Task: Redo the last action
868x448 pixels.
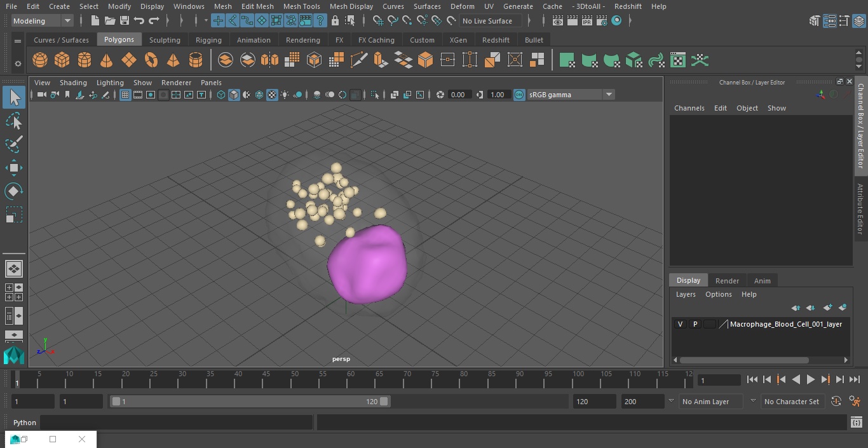Action: pos(154,21)
